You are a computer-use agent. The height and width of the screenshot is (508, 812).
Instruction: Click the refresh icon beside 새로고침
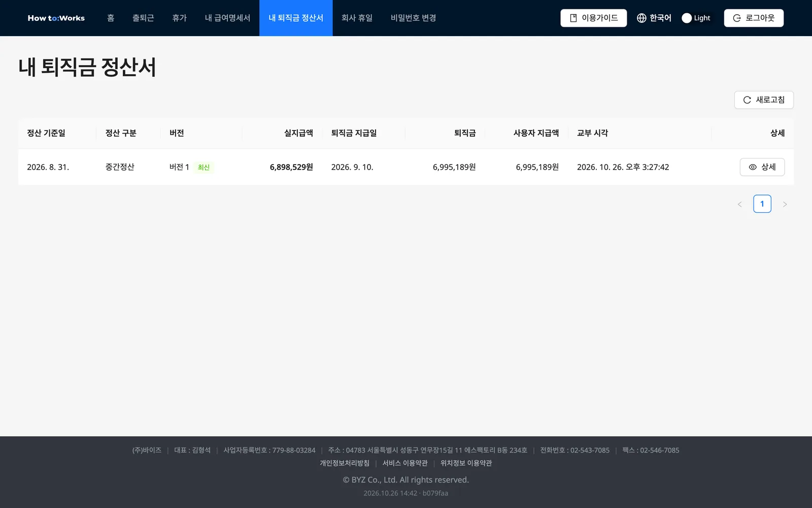[x=747, y=100]
